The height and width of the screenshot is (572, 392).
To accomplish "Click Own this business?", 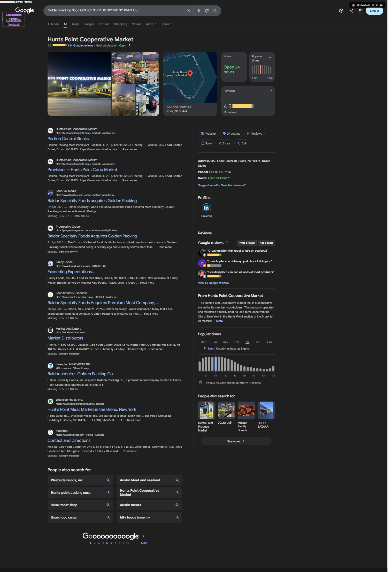I will pyautogui.click(x=233, y=185).
